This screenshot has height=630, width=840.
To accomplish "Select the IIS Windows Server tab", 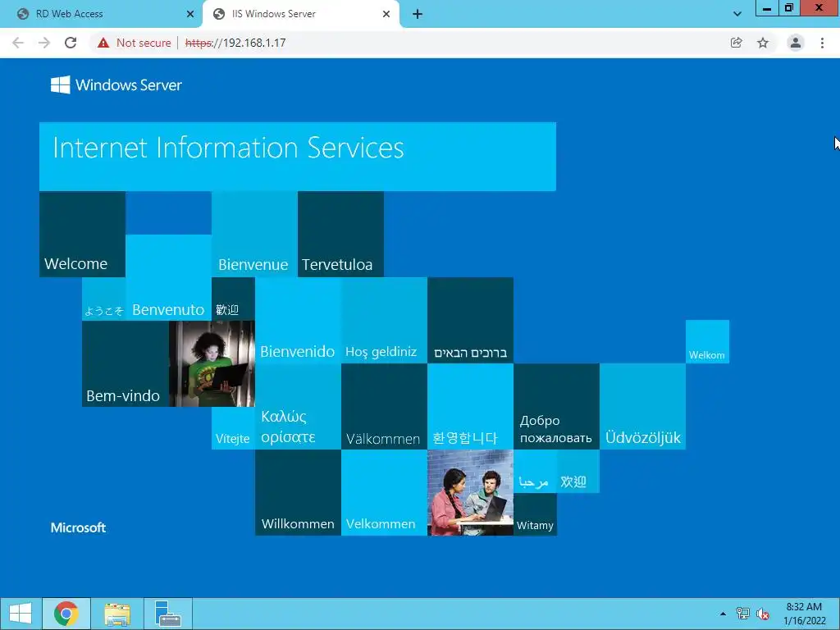I will tap(300, 14).
